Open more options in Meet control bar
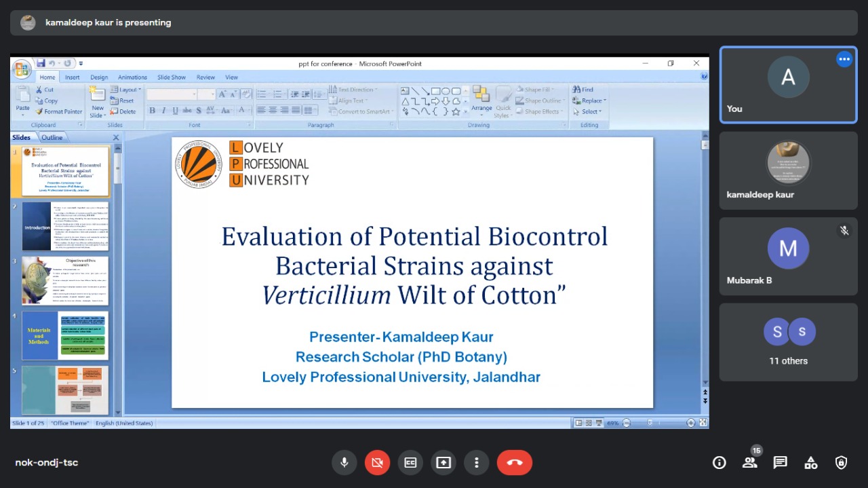868x488 pixels. pos(477,462)
